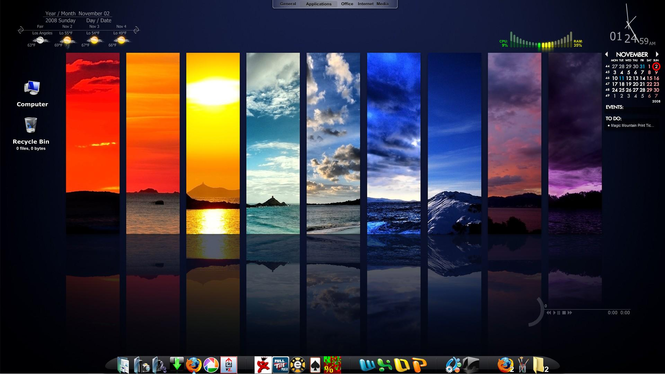Click the previous track button on music player
The height and width of the screenshot is (374, 665).
coord(549,313)
